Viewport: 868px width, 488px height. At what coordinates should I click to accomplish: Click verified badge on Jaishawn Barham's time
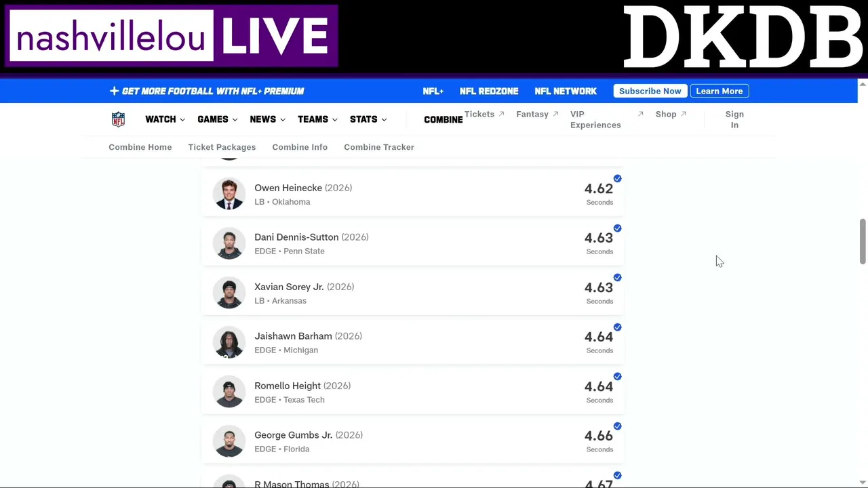click(617, 327)
